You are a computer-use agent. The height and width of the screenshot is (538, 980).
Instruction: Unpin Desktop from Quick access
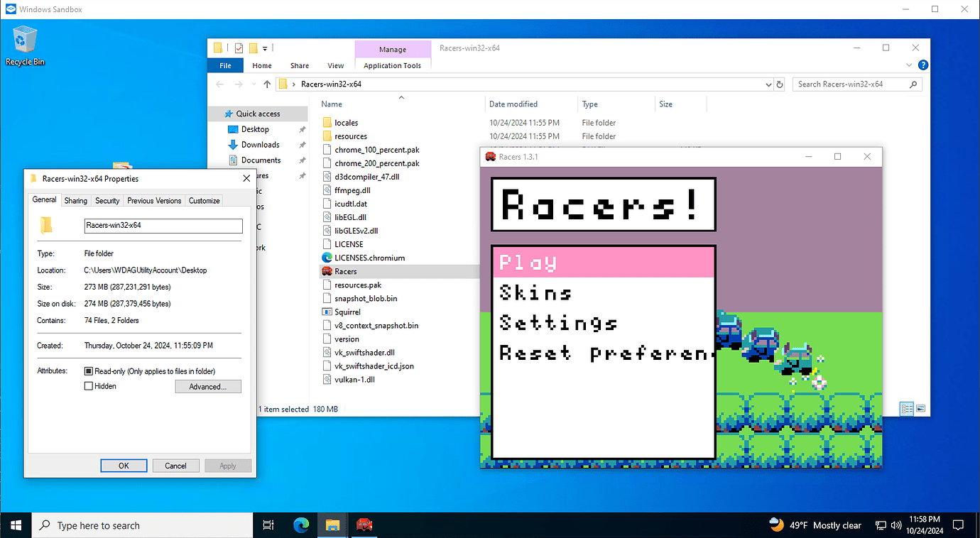coord(302,128)
